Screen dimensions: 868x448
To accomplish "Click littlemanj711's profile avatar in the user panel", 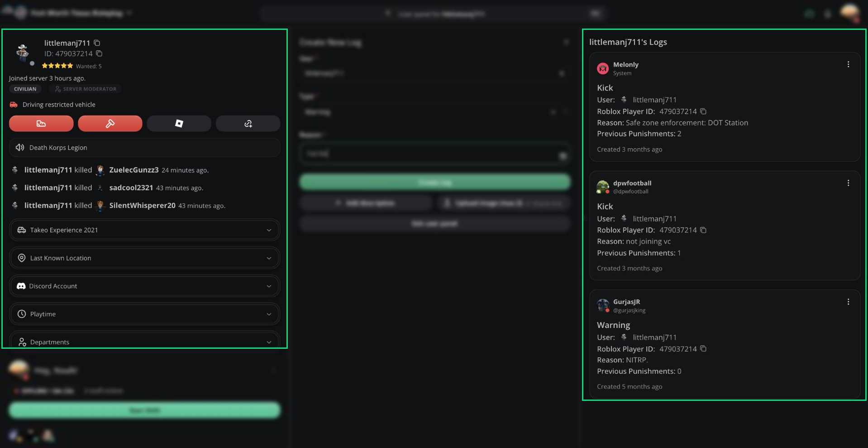I will click(23, 53).
